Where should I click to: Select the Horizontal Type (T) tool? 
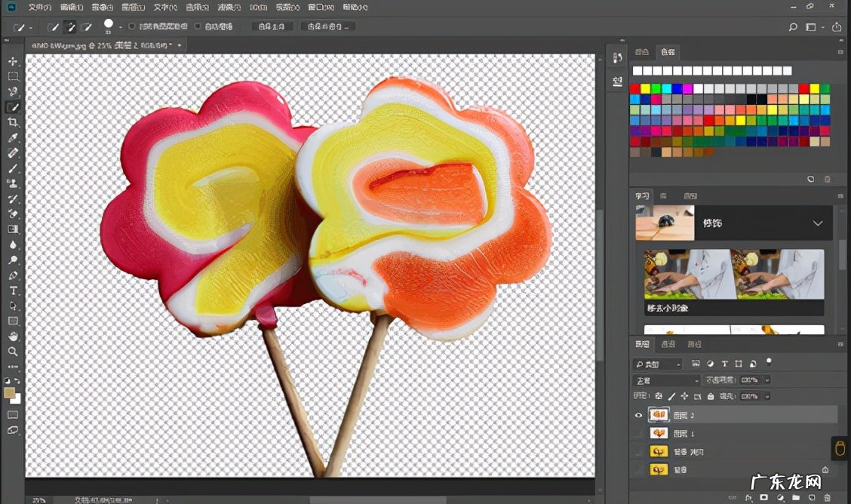coord(13,290)
